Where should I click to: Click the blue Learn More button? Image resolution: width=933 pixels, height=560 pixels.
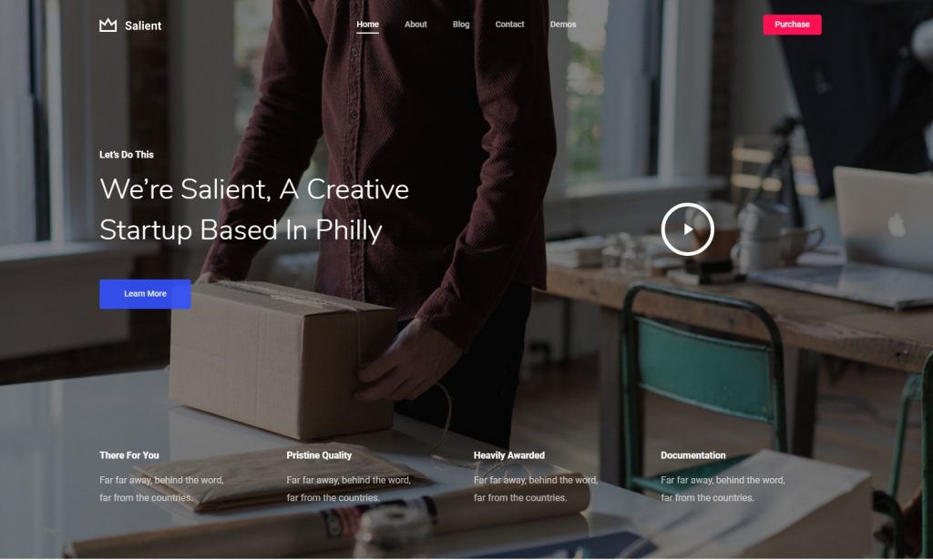tap(145, 294)
